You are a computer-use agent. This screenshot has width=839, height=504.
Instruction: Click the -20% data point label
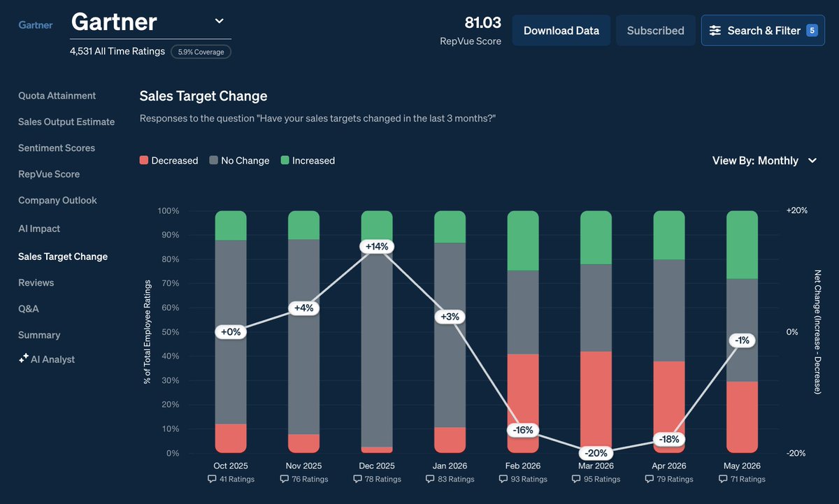click(x=596, y=453)
